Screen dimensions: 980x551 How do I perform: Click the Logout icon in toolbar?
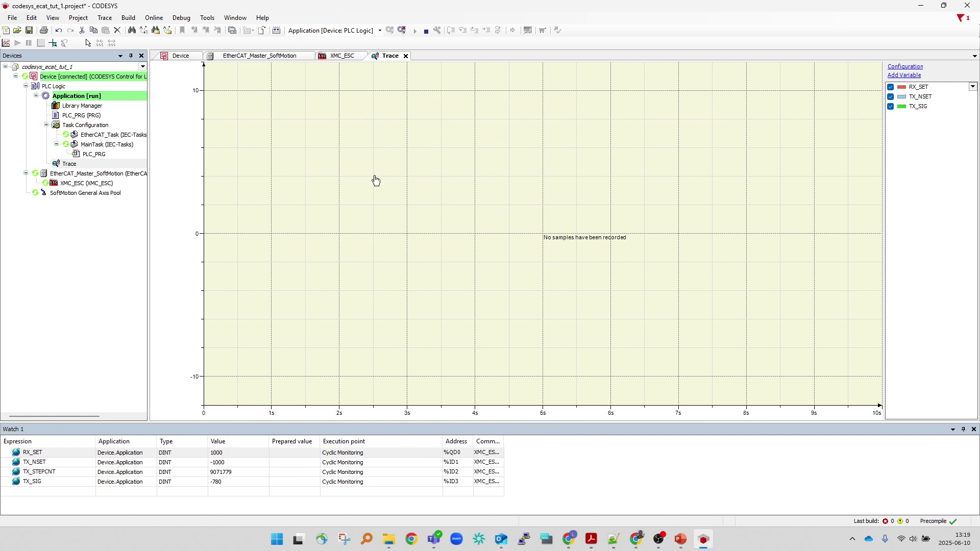402,31
